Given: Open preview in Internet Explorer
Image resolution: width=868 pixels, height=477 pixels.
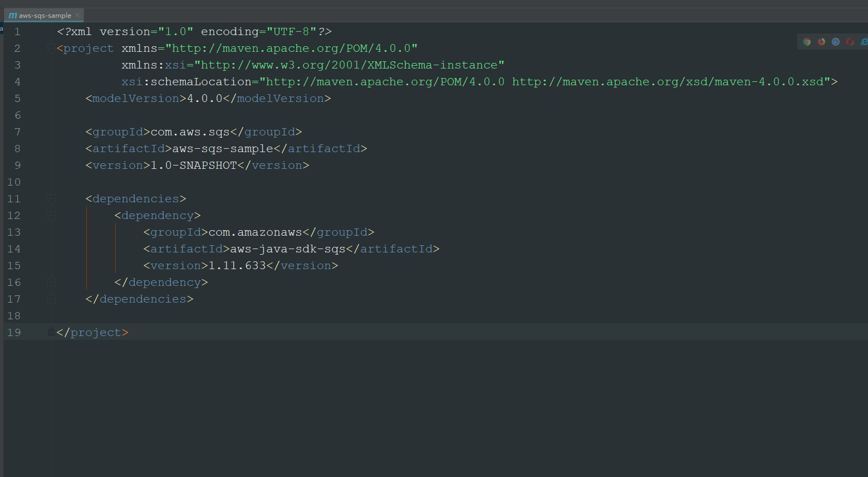Looking at the screenshot, I should tap(864, 41).
